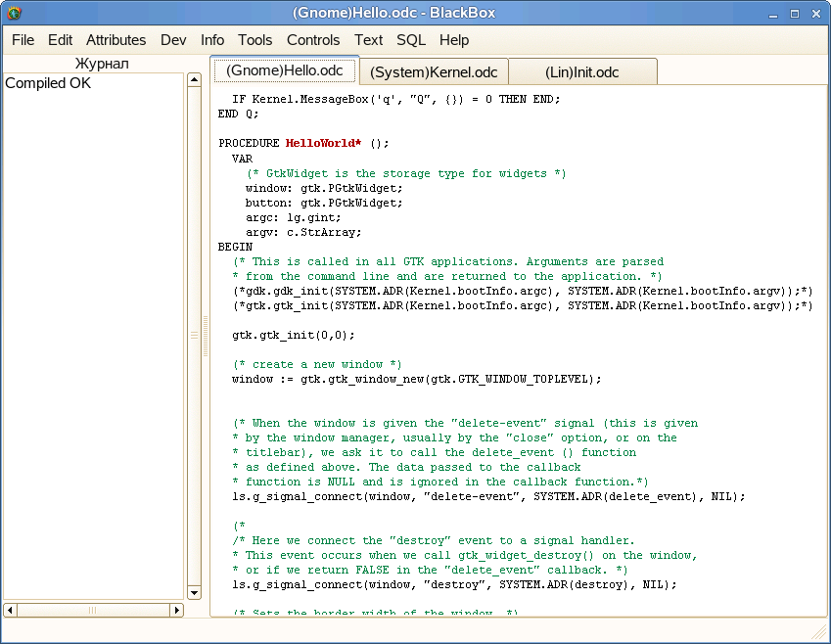
Task: Click the splitter handle between log and editor
Action: 206,335
